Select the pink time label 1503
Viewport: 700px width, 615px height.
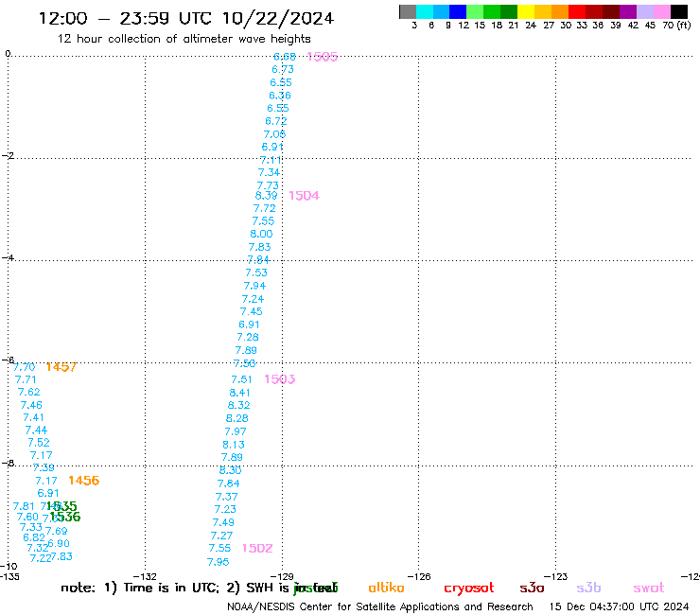tap(280, 379)
